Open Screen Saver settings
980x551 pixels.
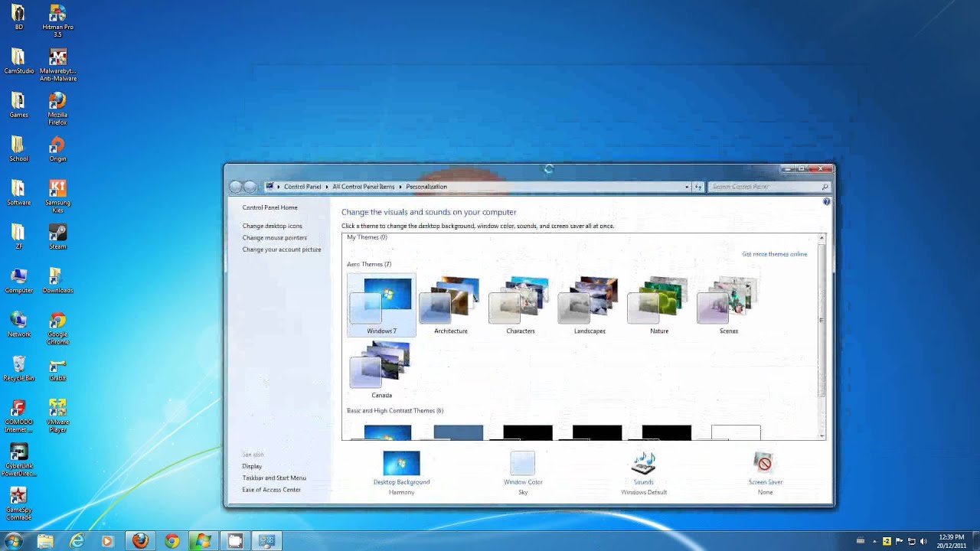point(765,472)
